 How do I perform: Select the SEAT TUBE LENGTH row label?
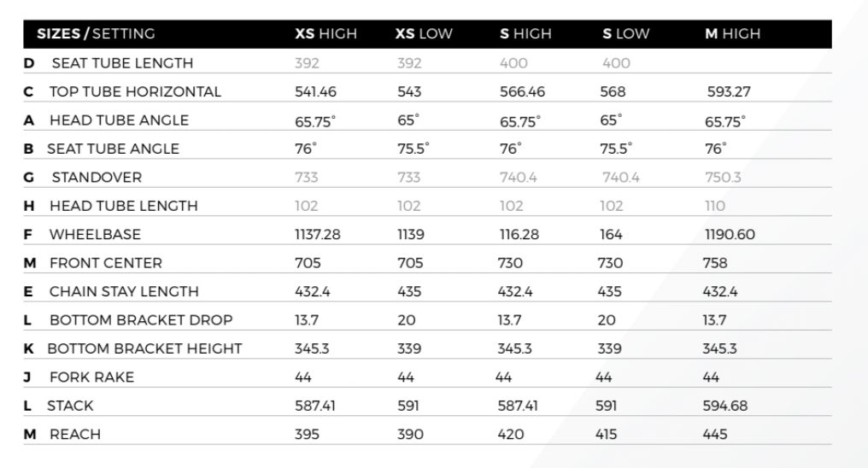(x=121, y=63)
